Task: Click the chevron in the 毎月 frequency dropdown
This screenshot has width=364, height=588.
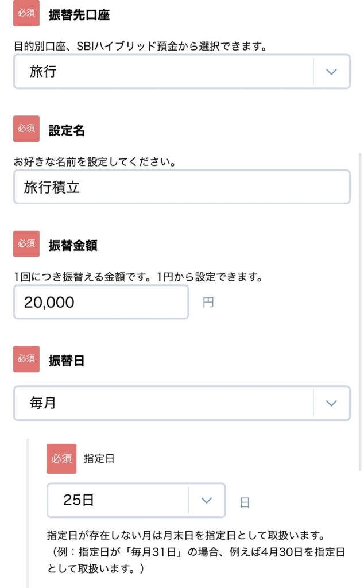Action: click(x=331, y=403)
